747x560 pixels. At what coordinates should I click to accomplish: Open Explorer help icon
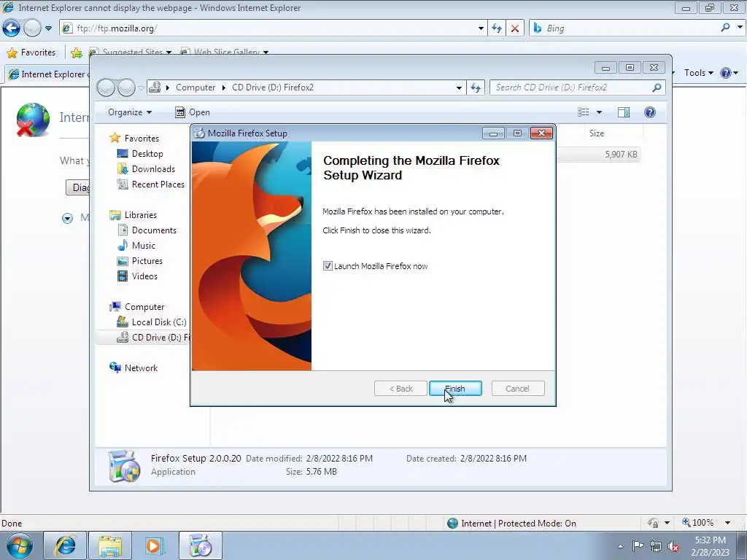650,112
